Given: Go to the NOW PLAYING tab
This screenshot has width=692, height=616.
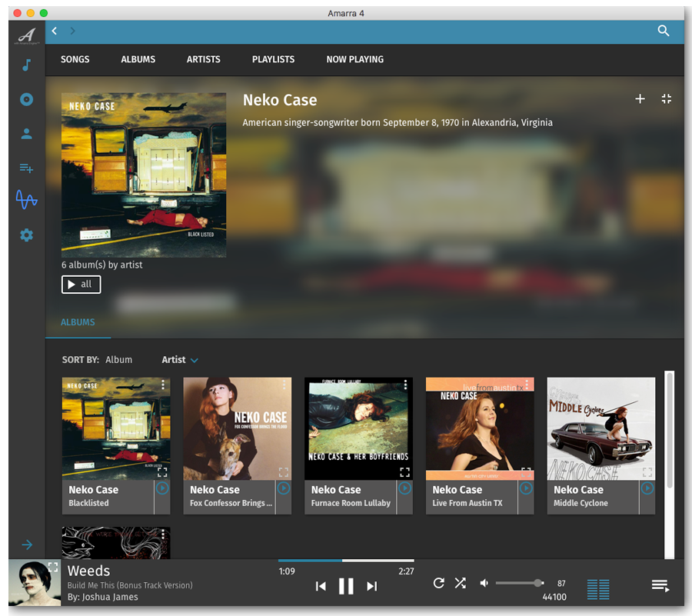Looking at the screenshot, I should click(x=354, y=59).
